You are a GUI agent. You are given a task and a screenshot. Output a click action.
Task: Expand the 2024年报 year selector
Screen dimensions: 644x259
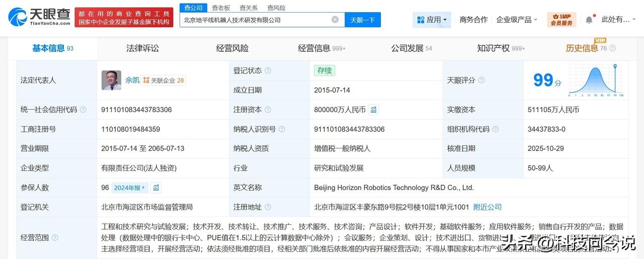[130, 188]
